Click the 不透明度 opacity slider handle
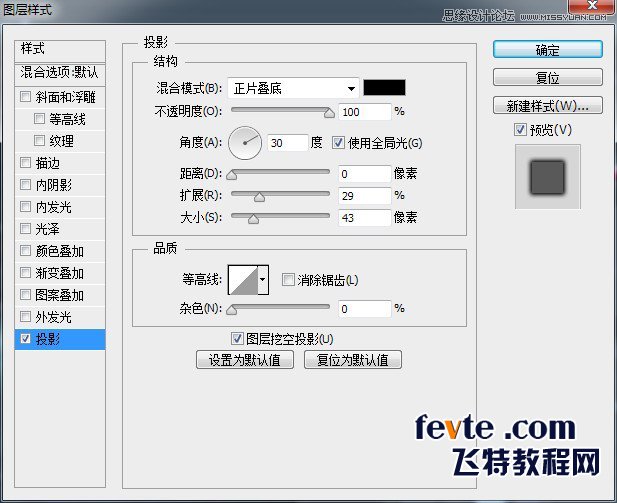The height and width of the screenshot is (503, 617). (x=329, y=113)
